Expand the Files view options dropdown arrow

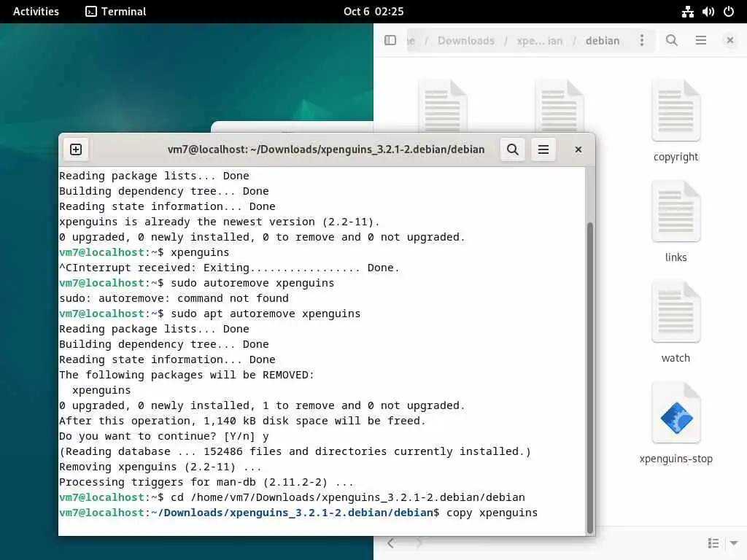pyautogui.click(x=734, y=542)
